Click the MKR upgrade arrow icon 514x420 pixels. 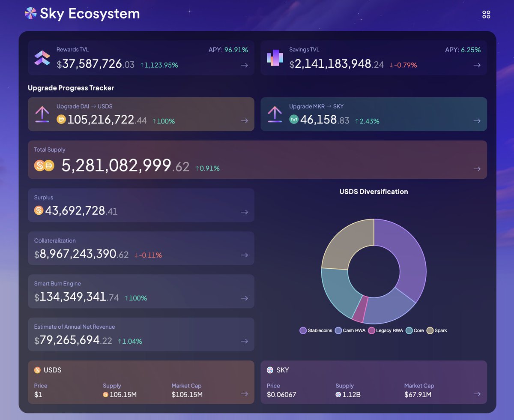click(x=275, y=114)
